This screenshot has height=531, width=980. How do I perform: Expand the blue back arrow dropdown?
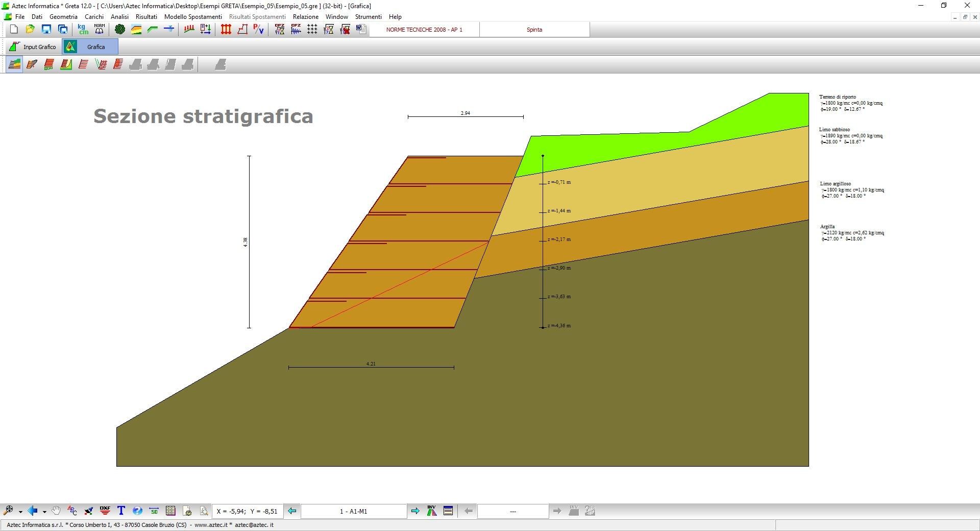pyautogui.click(x=44, y=512)
